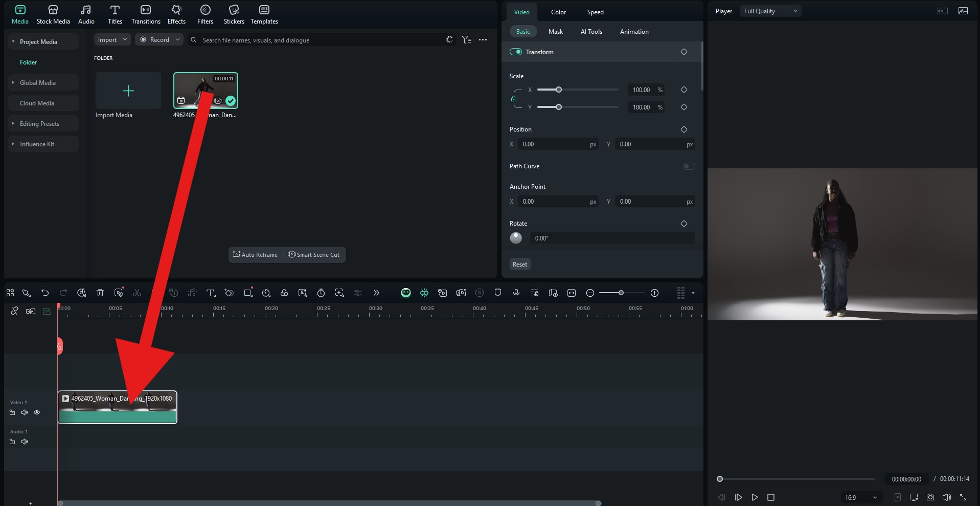Image resolution: width=980 pixels, height=506 pixels.
Task: Expand the Editing Presets section
Action: click(13, 123)
